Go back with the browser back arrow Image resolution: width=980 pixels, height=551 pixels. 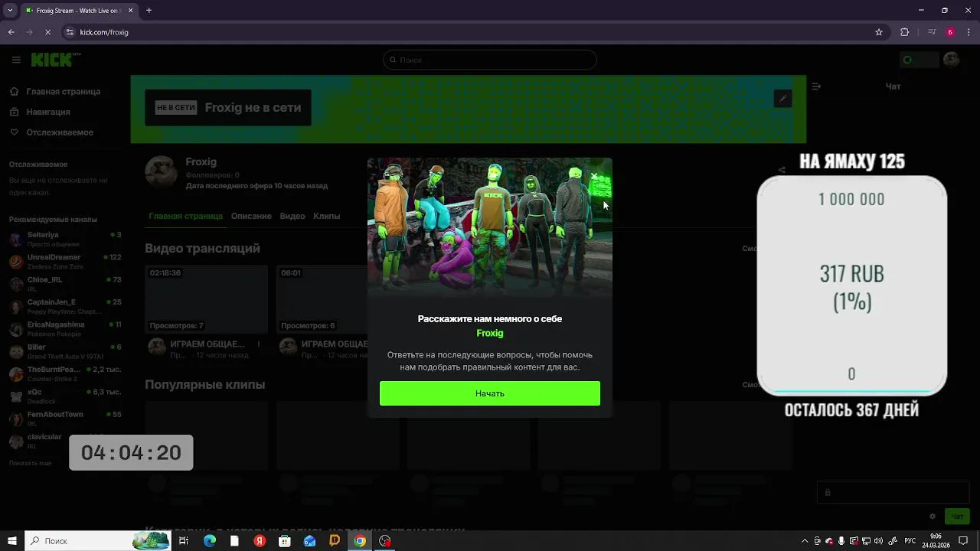11,32
